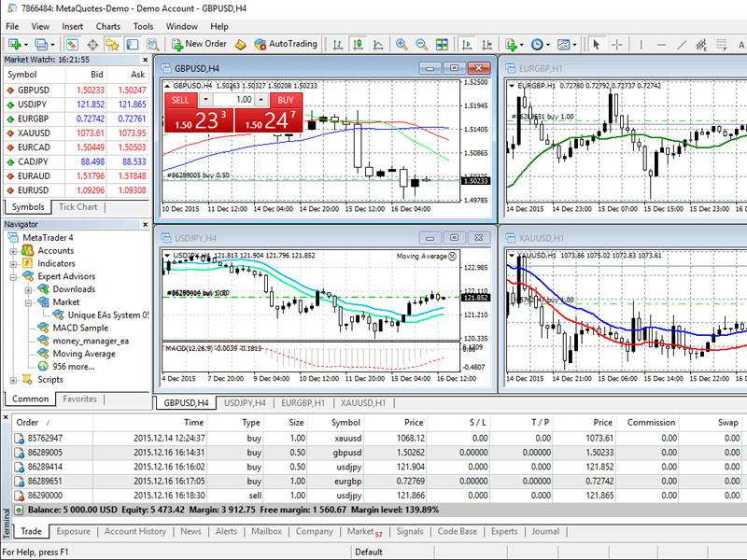Image resolution: width=747 pixels, height=560 pixels.
Task: Open the New Chart dropdown arrow
Action: click(x=26, y=45)
